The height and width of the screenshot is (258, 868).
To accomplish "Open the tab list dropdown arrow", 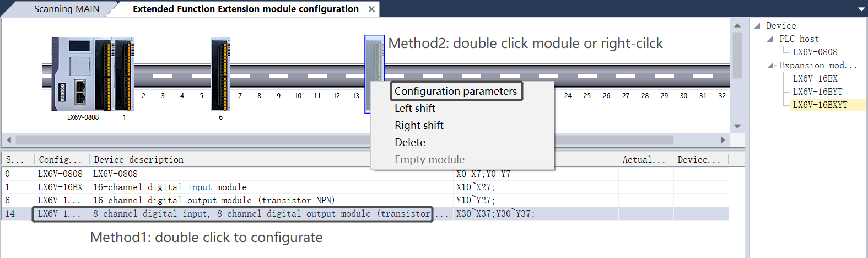I will (x=861, y=9).
